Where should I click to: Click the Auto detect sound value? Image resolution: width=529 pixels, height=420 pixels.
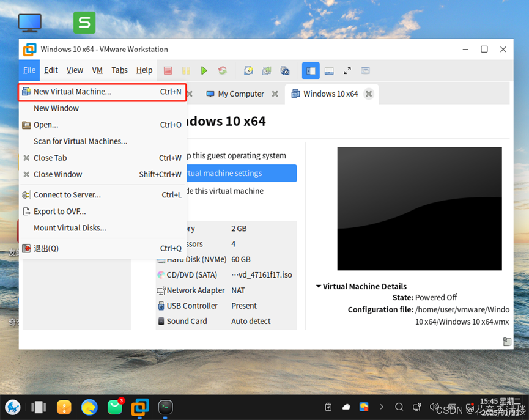click(251, 321)
